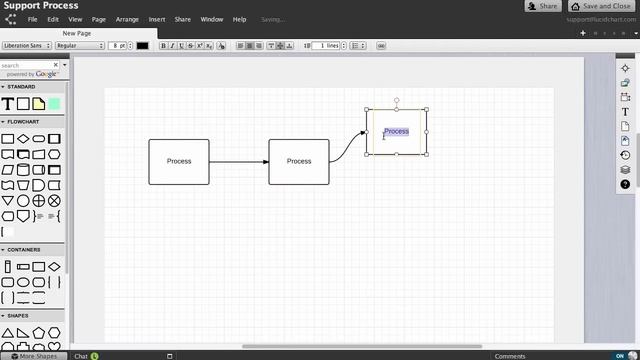
Task: Open the Help menu
Action: 239,19
